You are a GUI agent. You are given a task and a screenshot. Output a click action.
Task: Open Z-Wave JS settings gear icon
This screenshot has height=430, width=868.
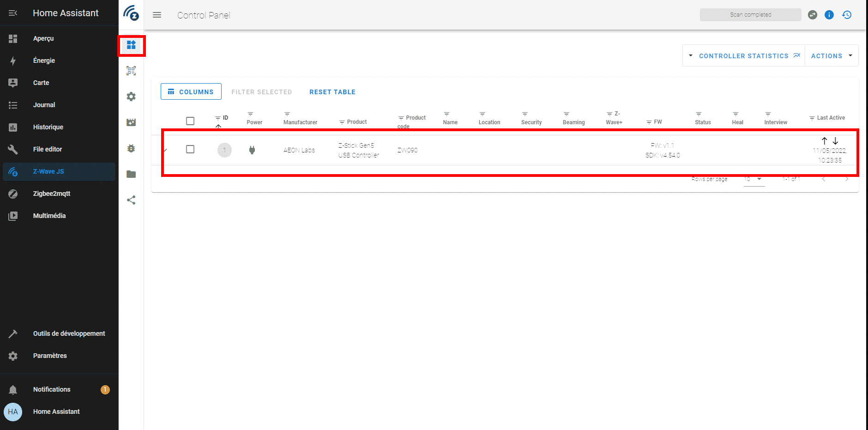point(131,97)
